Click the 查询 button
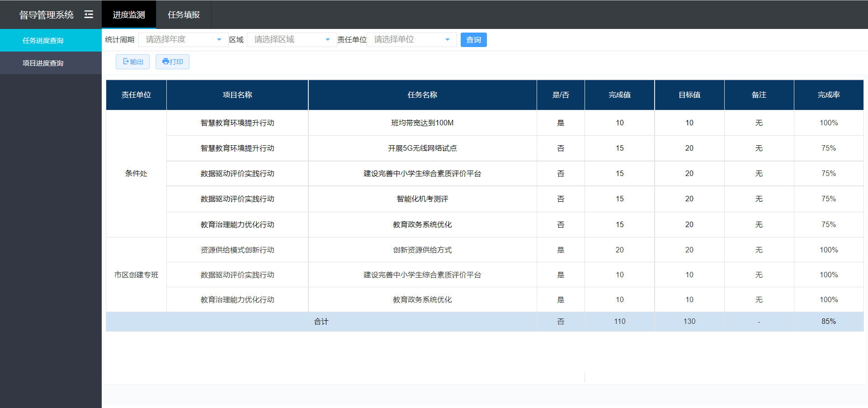This screenshot has width=868, height=408. pos(473,40)
